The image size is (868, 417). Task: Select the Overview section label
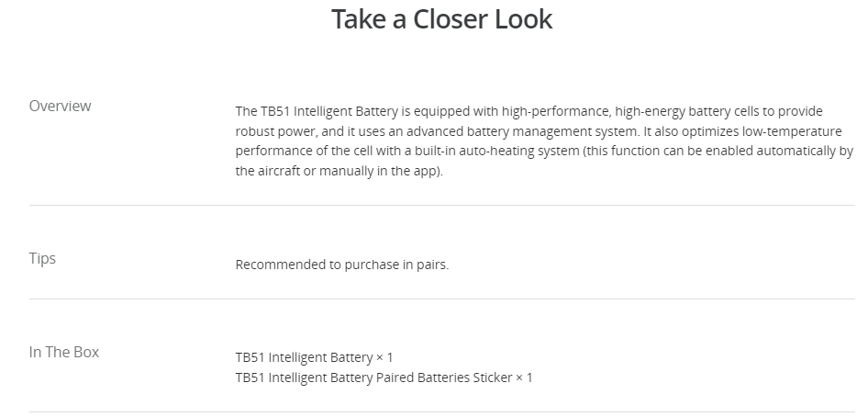click(60, 106)
